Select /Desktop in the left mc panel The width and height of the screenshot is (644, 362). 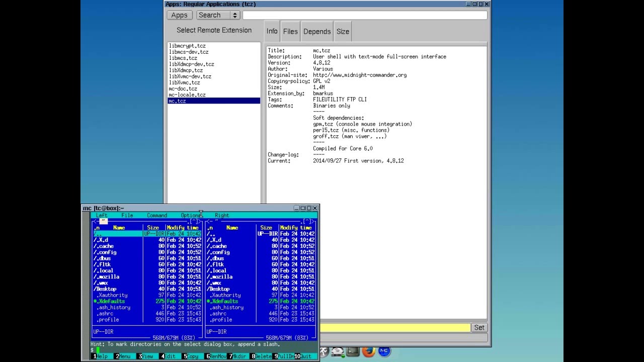point(147,289)
